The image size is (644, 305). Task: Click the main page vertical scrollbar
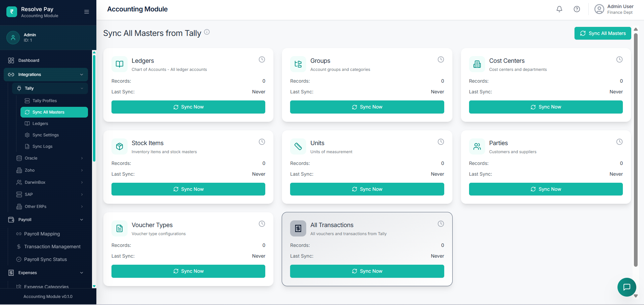click(x=636, y=149)
